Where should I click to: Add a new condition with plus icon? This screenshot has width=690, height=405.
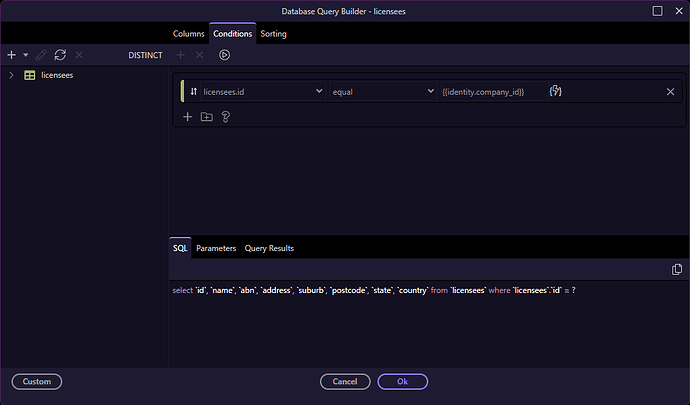(x=187, y=117)
